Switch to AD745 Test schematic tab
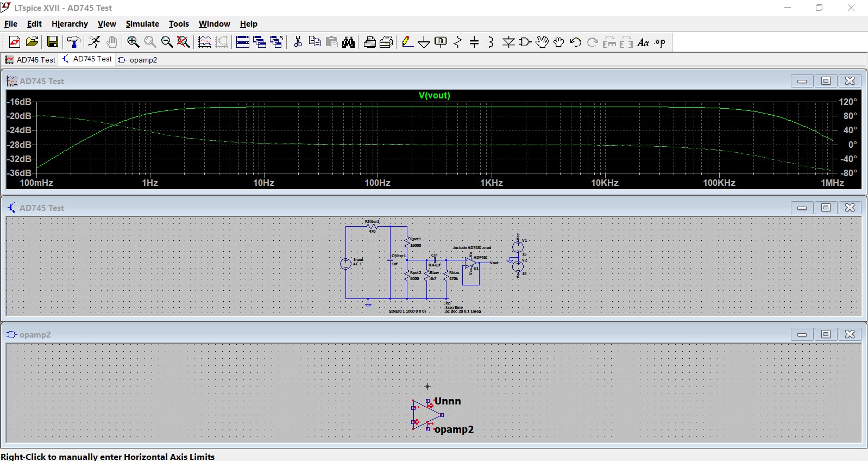The height and width of the screenshot is (461, 868). [x=87, y=59]
